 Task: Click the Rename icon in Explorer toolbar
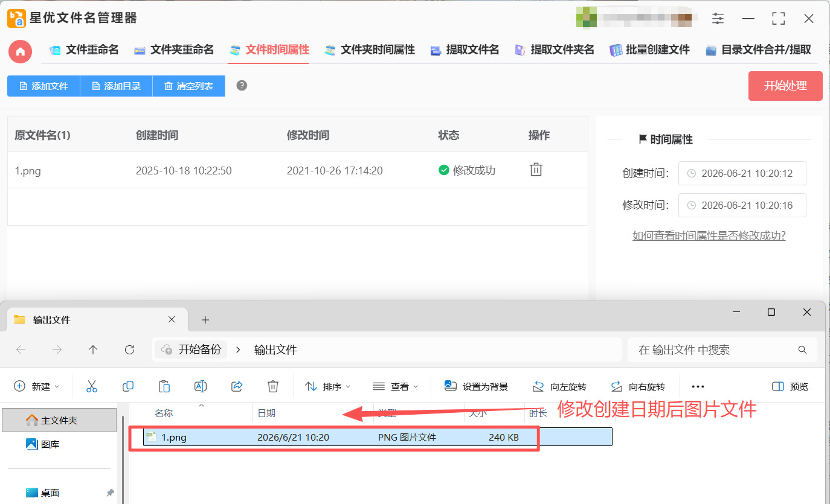pyautogui.click(x=201, y=386)
